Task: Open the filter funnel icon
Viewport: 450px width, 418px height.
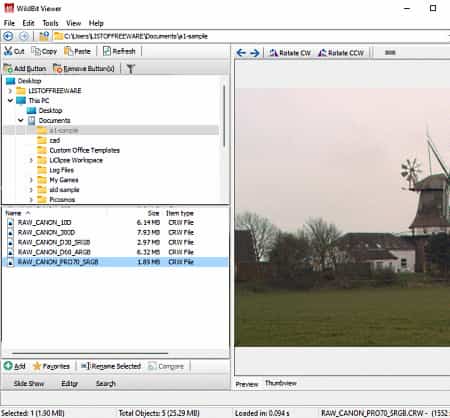Action: pyautogui.click(x=130, y=69)
